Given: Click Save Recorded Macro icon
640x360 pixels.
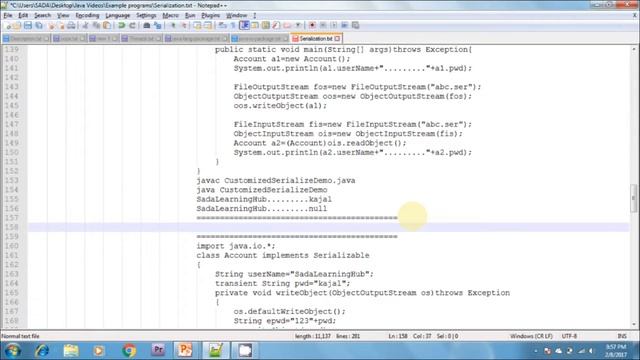Looking at the screenshot, I should coord(356,26).
